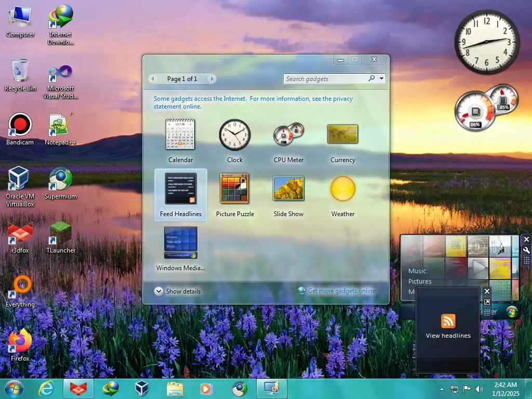Image resolution: width=532 pixels, height=399 pixels.
Task: Open Media Center gadget options wrench
Action: click(x=526, y=250)
